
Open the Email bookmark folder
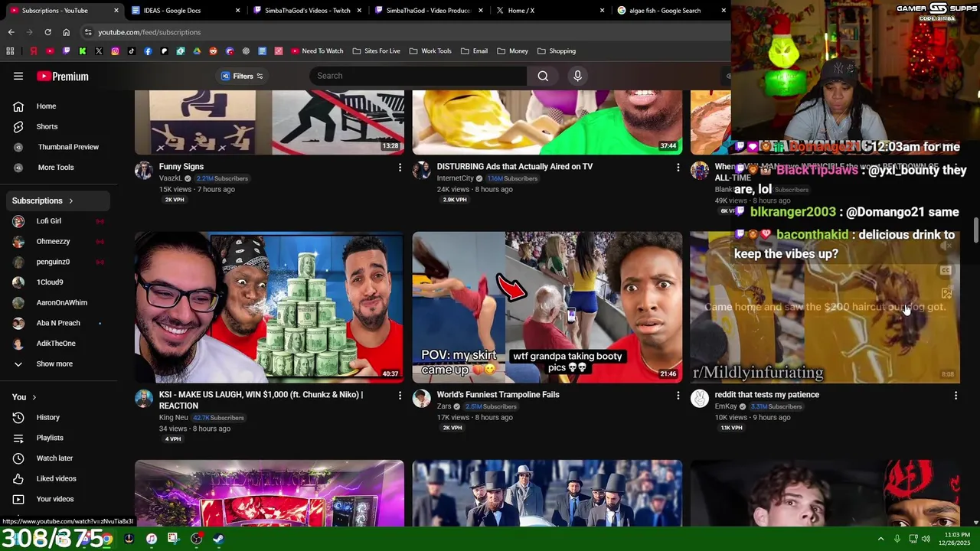point(475,51)
